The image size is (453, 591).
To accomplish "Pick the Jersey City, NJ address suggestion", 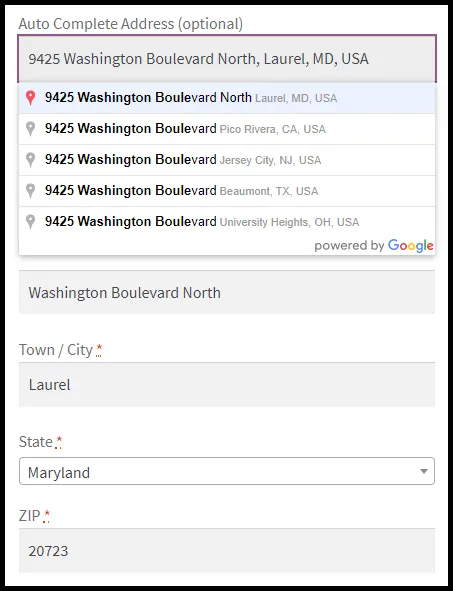I will (227, 160).
